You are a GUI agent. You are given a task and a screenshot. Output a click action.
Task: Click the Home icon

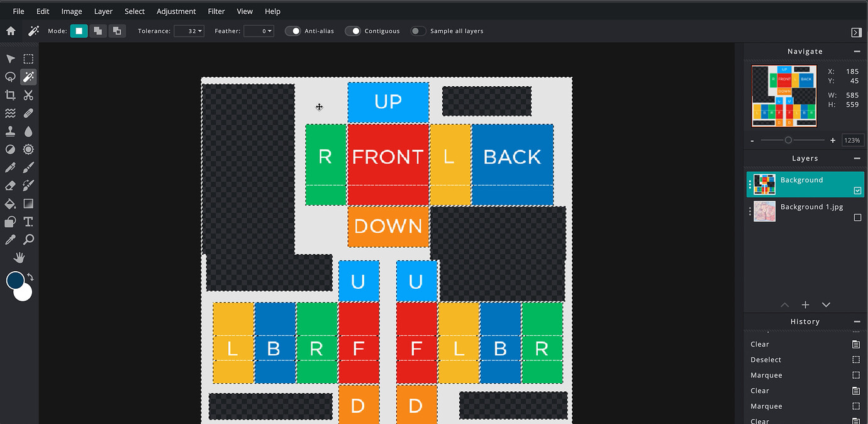click(x=11, y=31)
